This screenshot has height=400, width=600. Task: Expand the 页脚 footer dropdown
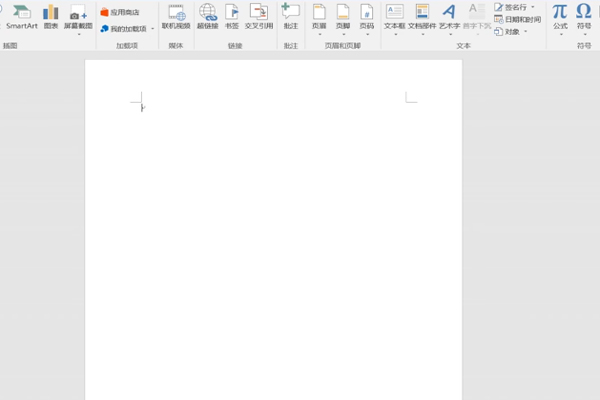click(343, 18)
